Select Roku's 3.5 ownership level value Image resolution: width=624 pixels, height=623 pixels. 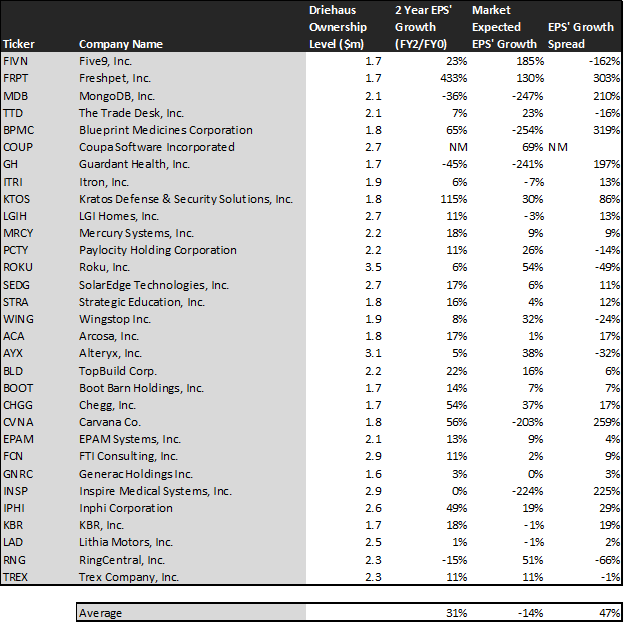tap(373, 267)
